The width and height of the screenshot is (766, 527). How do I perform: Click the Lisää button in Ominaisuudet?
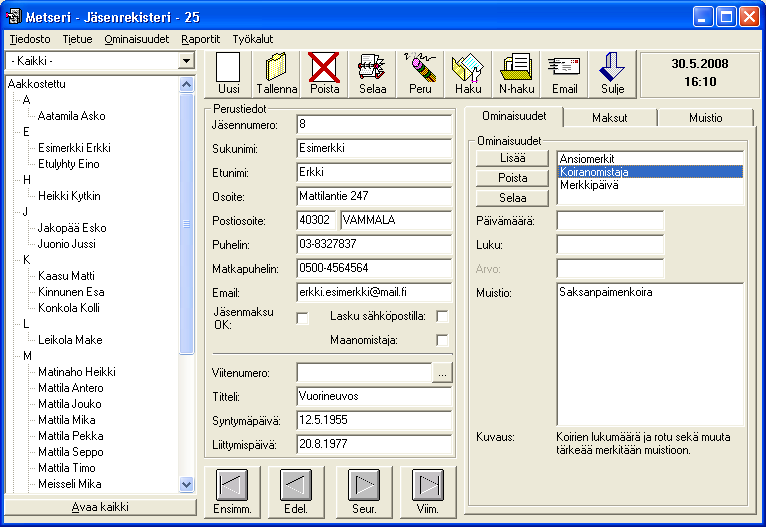(x=512, y=158)
